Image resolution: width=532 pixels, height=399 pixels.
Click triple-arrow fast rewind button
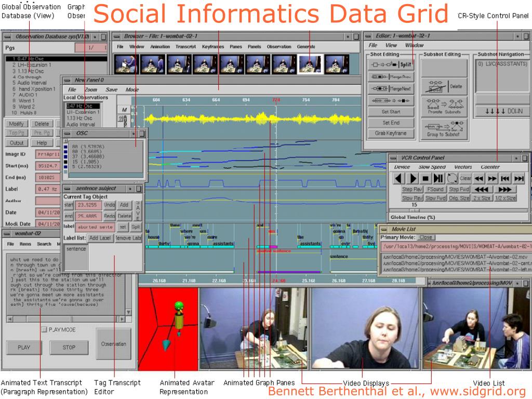click(482, 189)
